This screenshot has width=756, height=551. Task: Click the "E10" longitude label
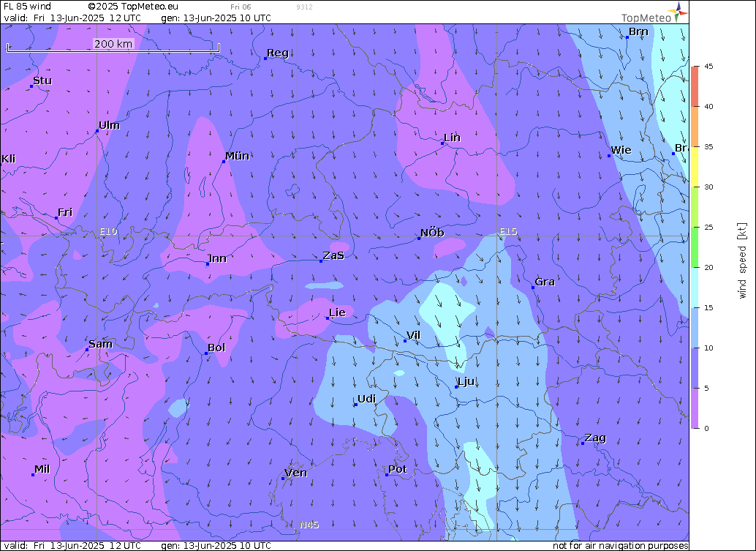pos(108,231)
